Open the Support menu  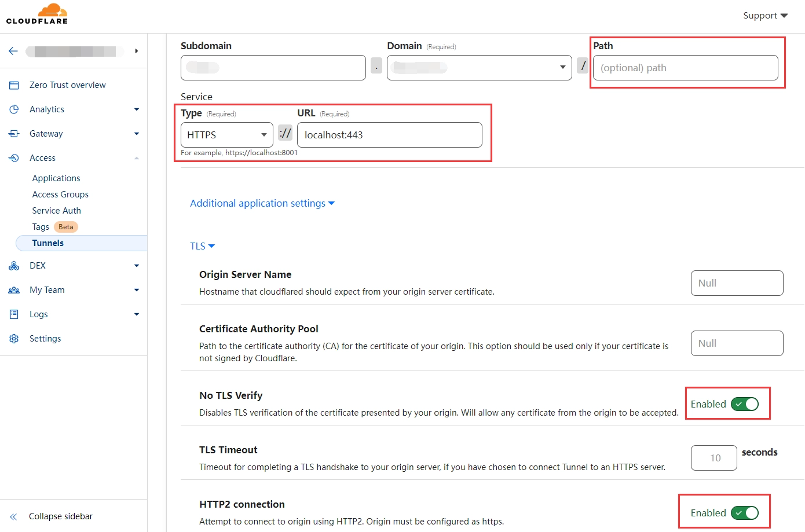point(765,16)
